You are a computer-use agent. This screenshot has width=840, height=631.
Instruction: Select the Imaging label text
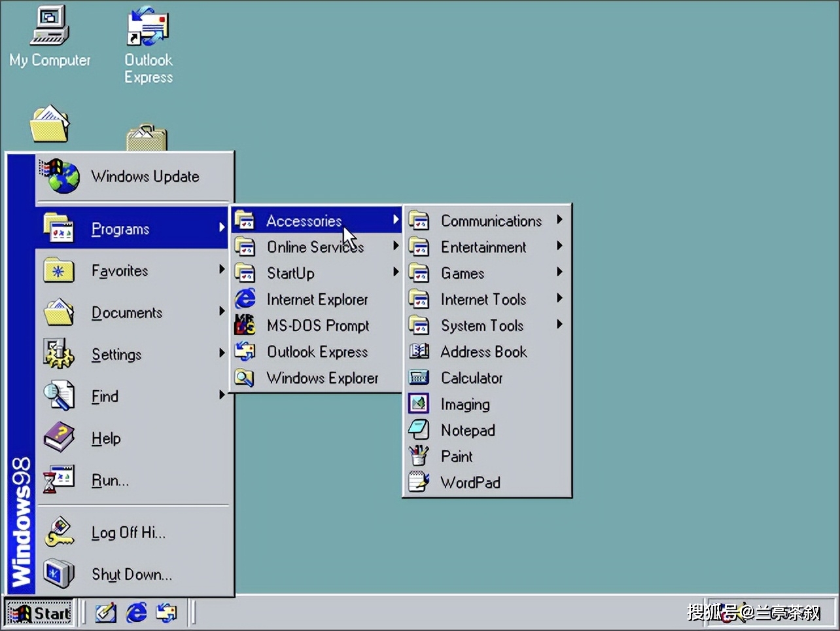465,405
